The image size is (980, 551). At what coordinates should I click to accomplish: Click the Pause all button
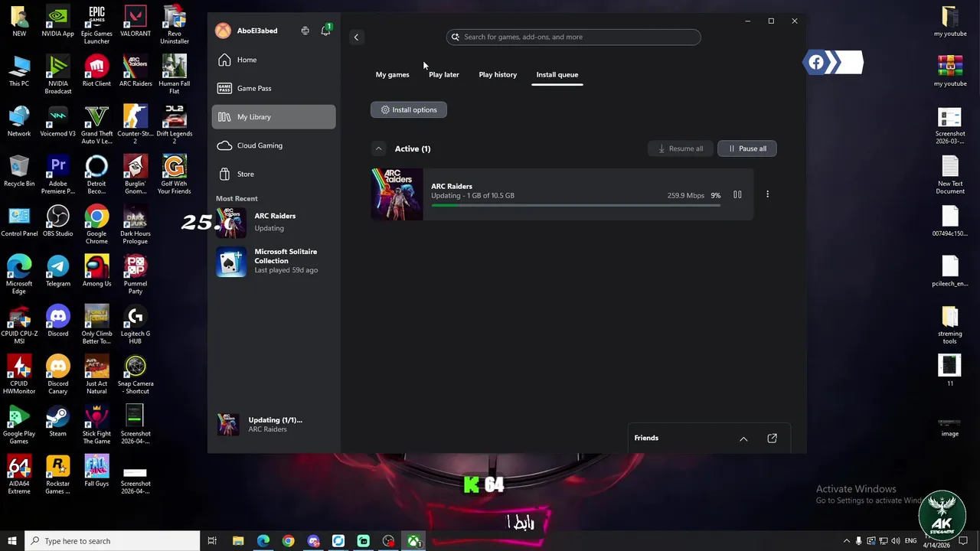point(747,148)
